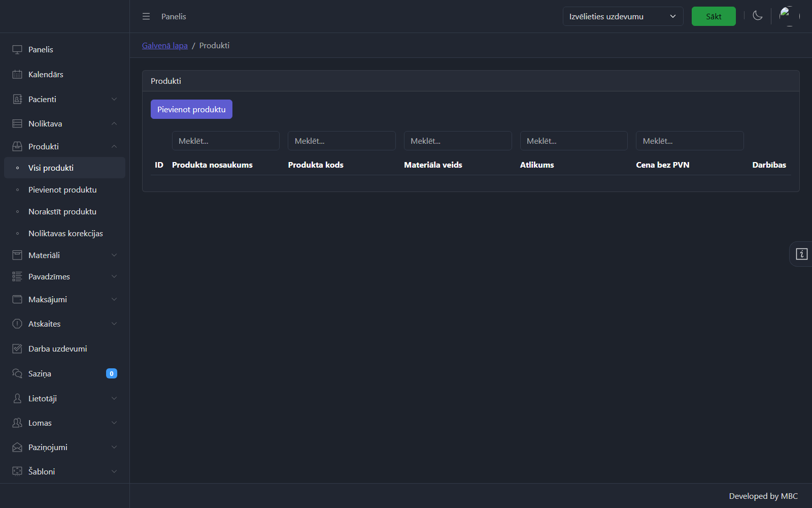
Task: Click the Kalendārs calendar icon
Action: point(17,74)
